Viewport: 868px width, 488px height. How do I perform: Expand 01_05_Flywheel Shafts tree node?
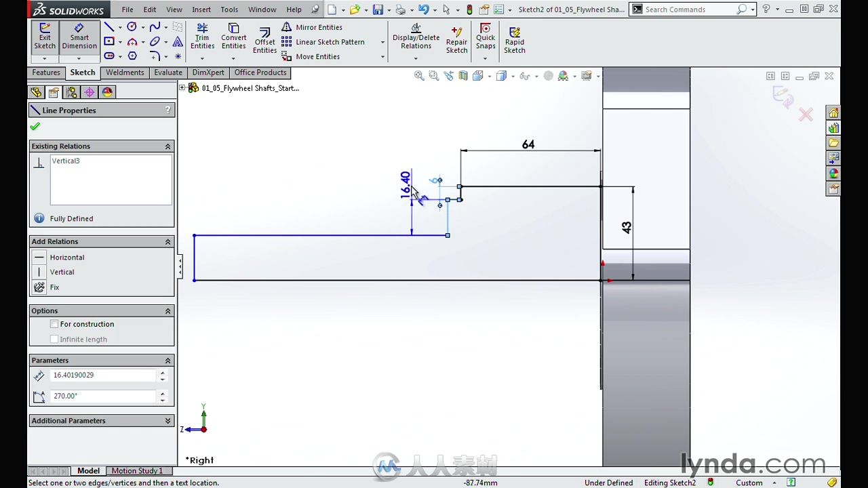click(x=182, y=87)
